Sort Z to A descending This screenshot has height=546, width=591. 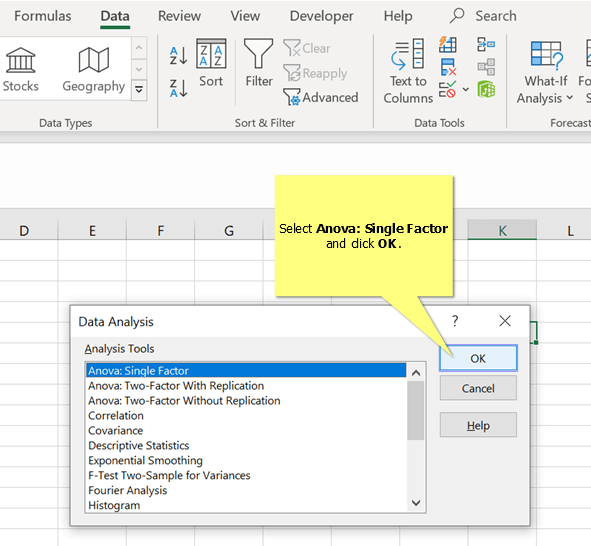(x=178, y=89)
